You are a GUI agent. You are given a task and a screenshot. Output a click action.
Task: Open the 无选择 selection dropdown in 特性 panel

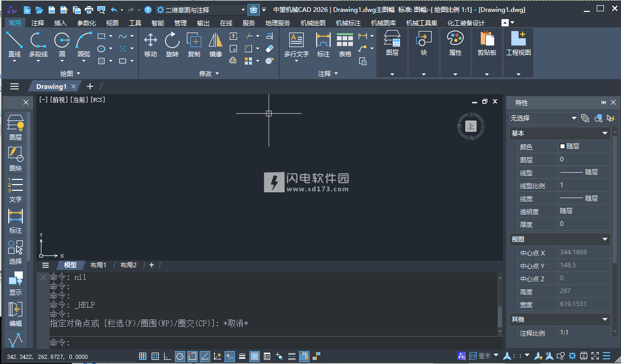[543, 118]
